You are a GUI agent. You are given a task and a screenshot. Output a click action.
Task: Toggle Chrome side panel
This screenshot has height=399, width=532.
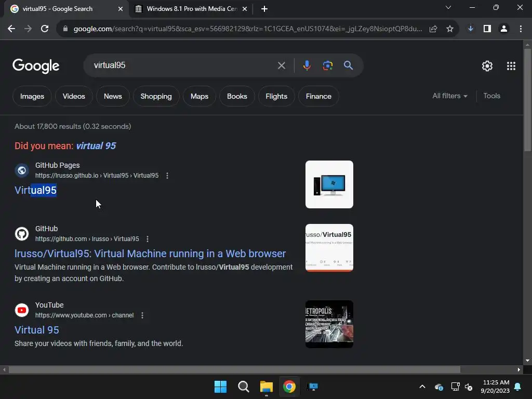pos(487,29)
